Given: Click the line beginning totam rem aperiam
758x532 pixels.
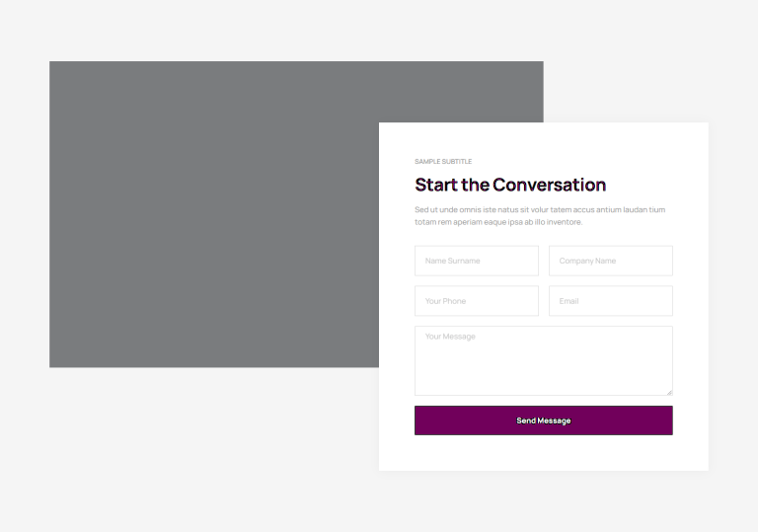Looking at the screenshot, I should point(498,222).
